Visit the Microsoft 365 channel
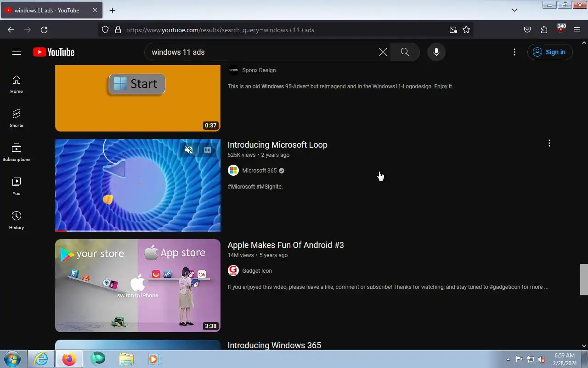Viewport: 588px width, 368px height. coord(260,171)
